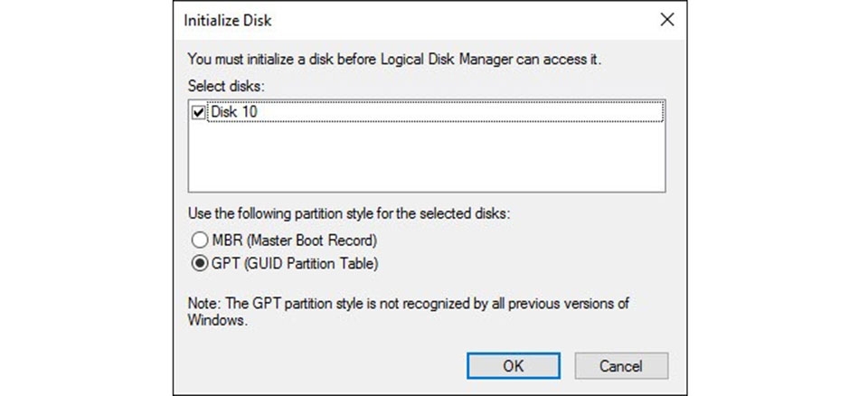Uncheck the Disk 10 checkbox
This screenshot has height=396, width=868.
click(199, 114)
